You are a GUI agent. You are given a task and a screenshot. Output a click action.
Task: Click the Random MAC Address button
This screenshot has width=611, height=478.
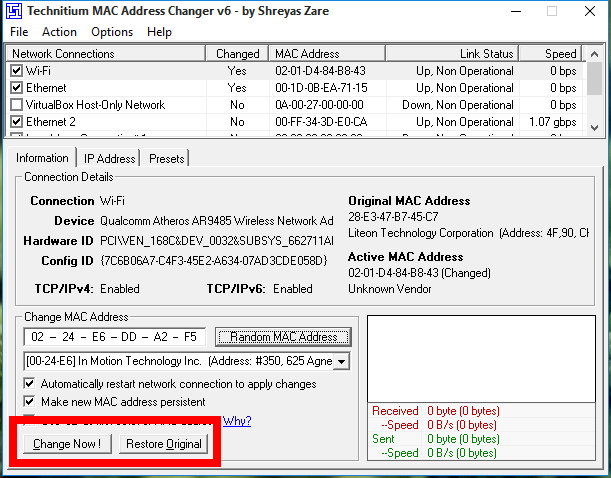(x=283, y=337)
